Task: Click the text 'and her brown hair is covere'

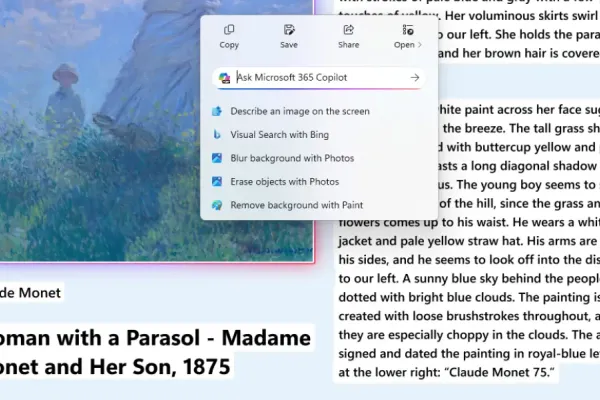Action: [x=519, y=53]
